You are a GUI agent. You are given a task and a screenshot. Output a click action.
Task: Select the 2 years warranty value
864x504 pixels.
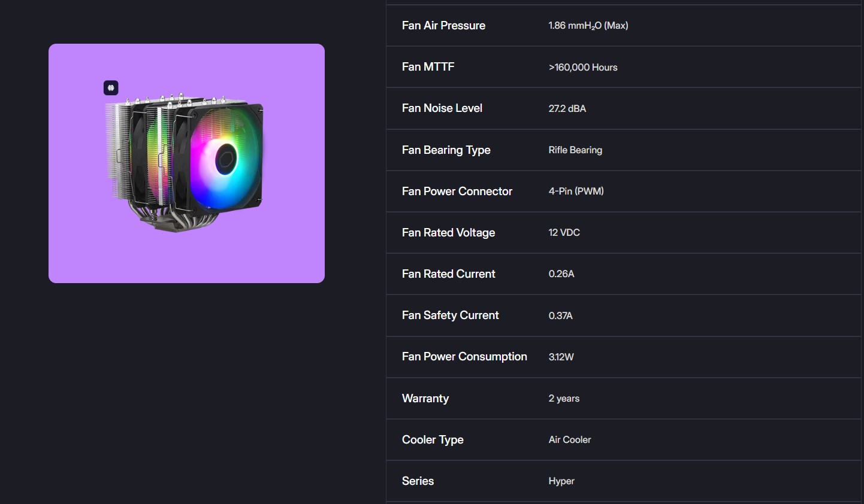[x=563, y=399]
